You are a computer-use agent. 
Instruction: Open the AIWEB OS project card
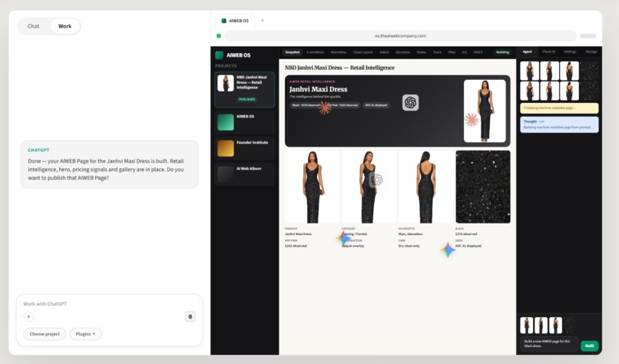244,122
